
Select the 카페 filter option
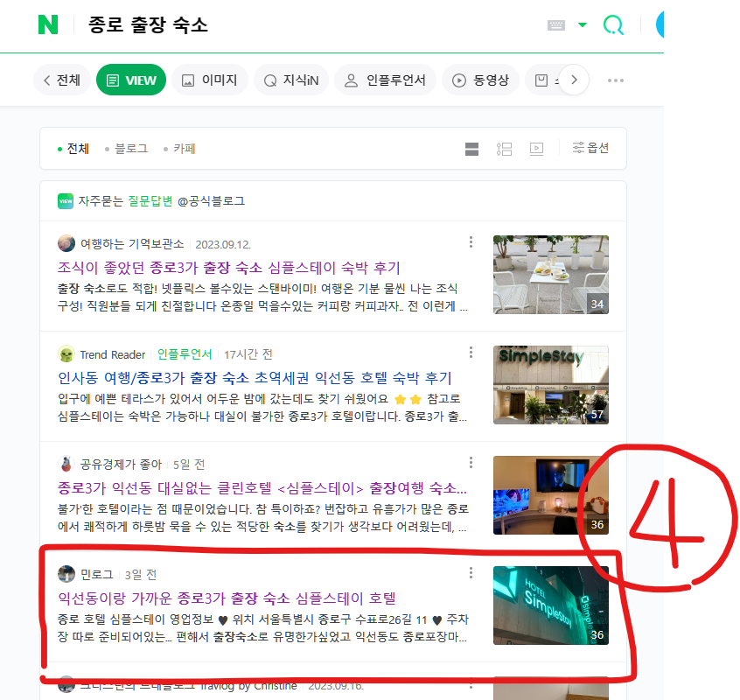coord(179,149)
